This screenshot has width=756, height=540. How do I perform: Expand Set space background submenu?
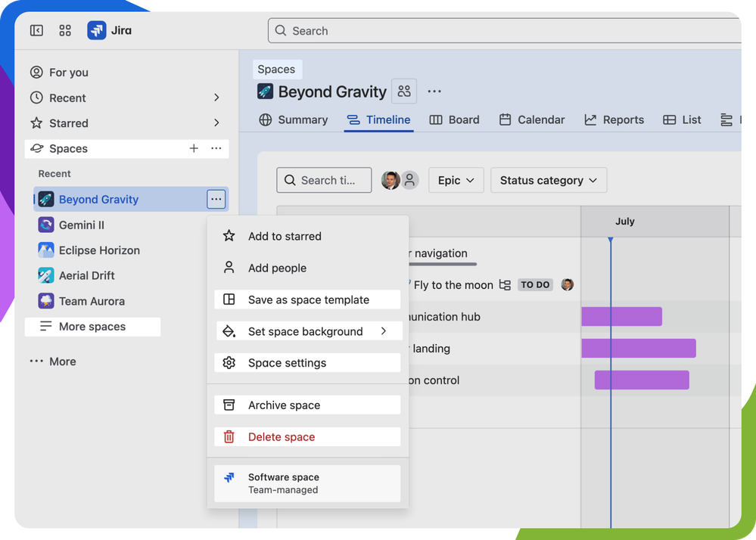pyautogui.click(x=309, y=331)
